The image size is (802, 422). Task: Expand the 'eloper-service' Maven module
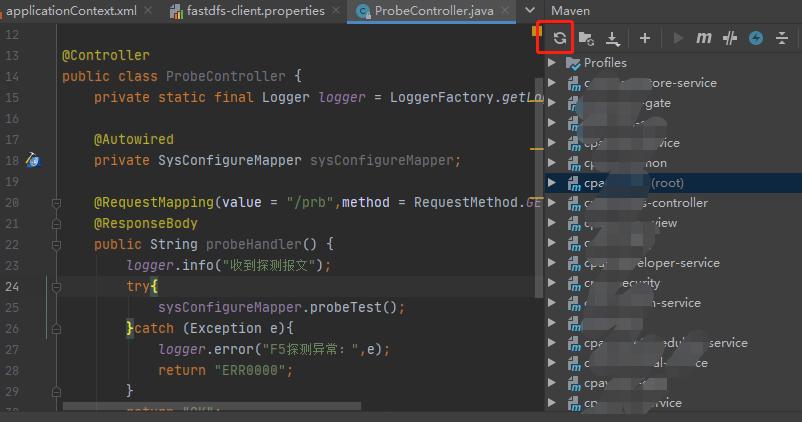coord(552,262)
